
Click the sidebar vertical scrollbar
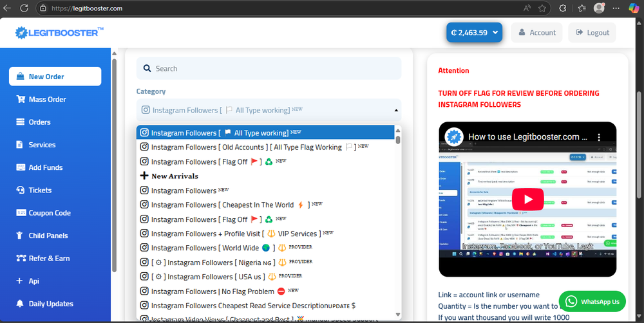pyautogui.click(x=114, y=164)
